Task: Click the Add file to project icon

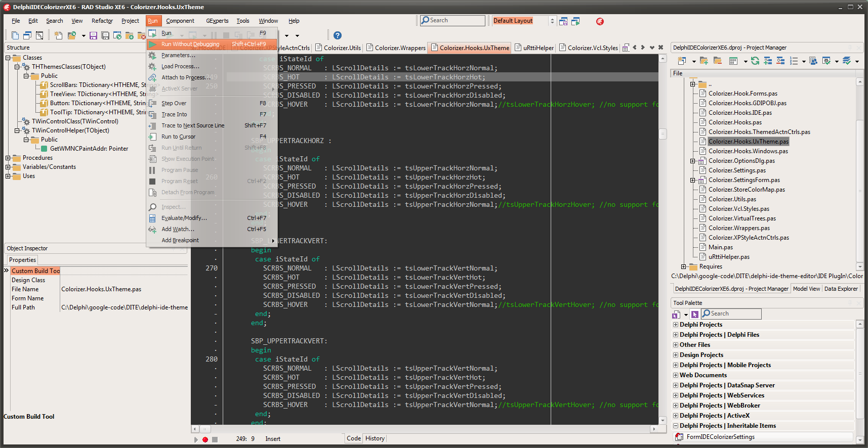Action: [130, 35]
